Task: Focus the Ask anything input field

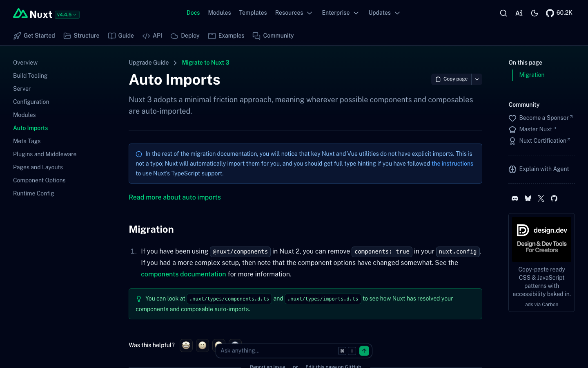Action: coord(278,350)
